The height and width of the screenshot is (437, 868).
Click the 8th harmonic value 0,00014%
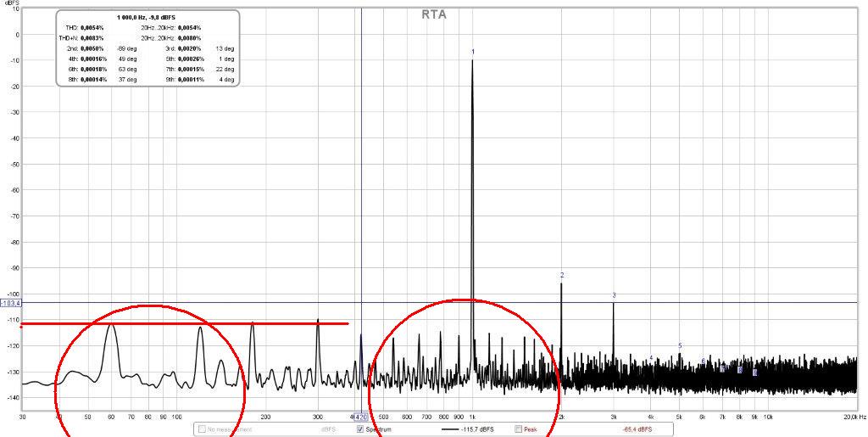93,80
